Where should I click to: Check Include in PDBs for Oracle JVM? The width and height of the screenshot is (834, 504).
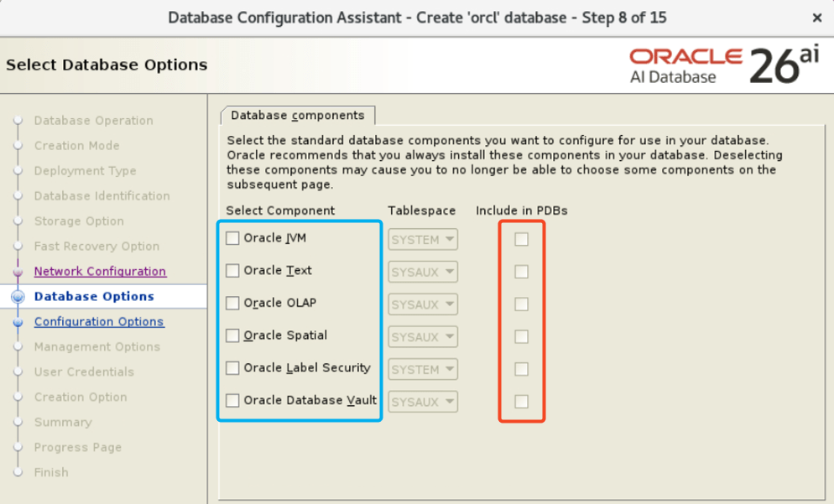521,239
